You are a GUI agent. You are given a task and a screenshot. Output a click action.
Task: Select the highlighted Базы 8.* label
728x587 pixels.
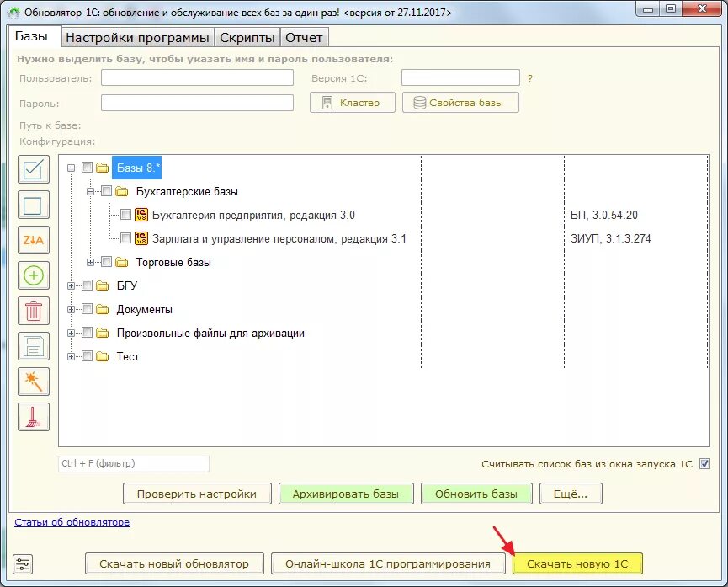point(137,168)
